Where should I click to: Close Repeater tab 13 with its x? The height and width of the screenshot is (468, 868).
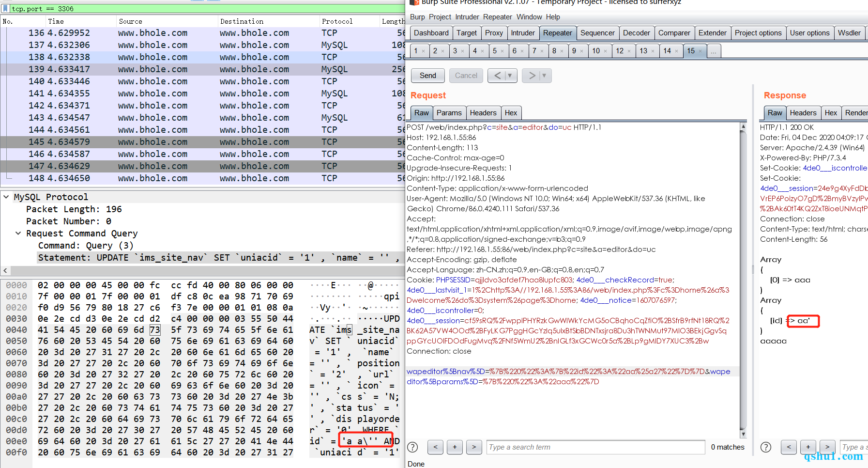point(653,51)
